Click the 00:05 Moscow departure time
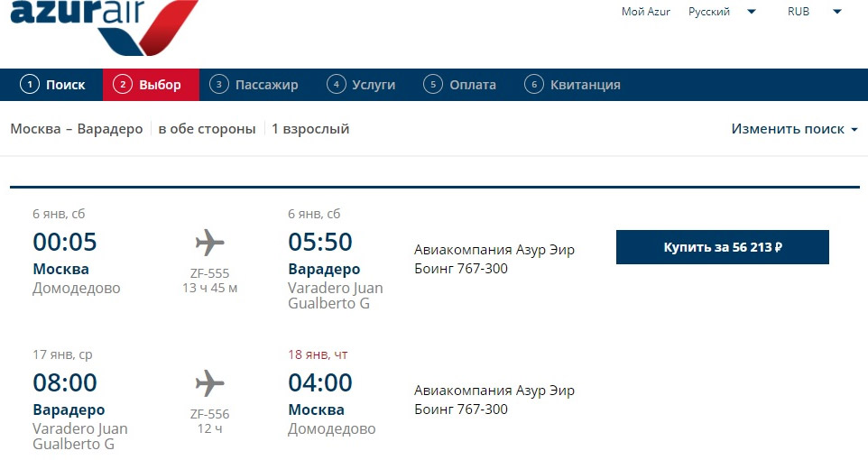The image size is (868, 460). (x=65, y=242)
